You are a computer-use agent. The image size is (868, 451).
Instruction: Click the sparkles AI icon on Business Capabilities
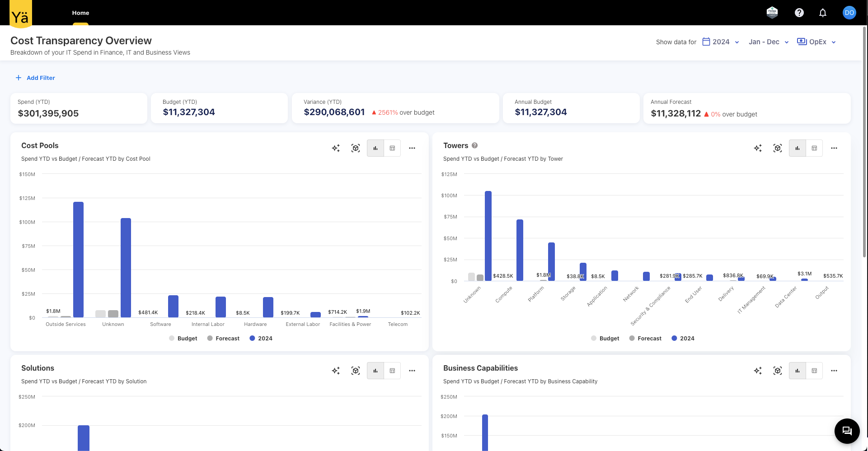(x=758, y=370)
